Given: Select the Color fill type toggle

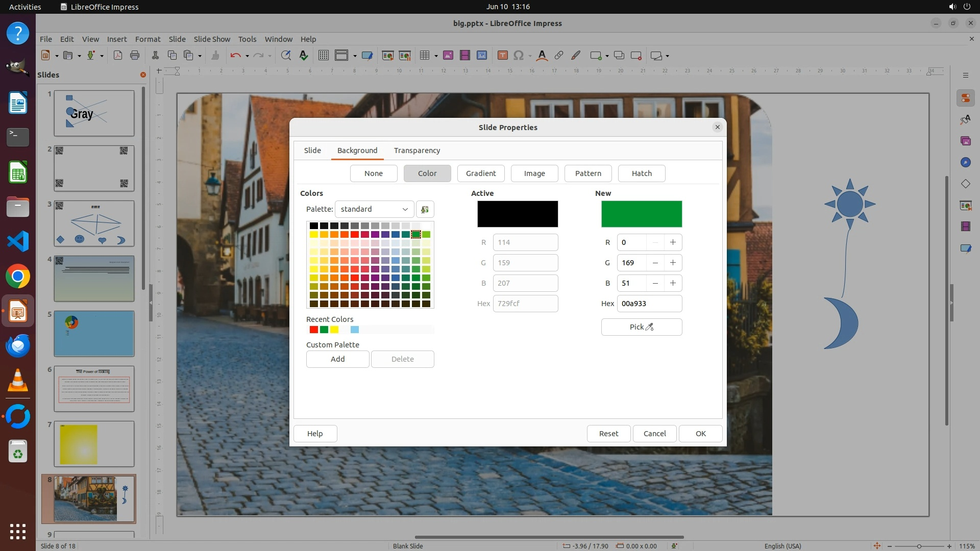Looking at the screenshot, I should pyautogui.click(x=427, y=173).
